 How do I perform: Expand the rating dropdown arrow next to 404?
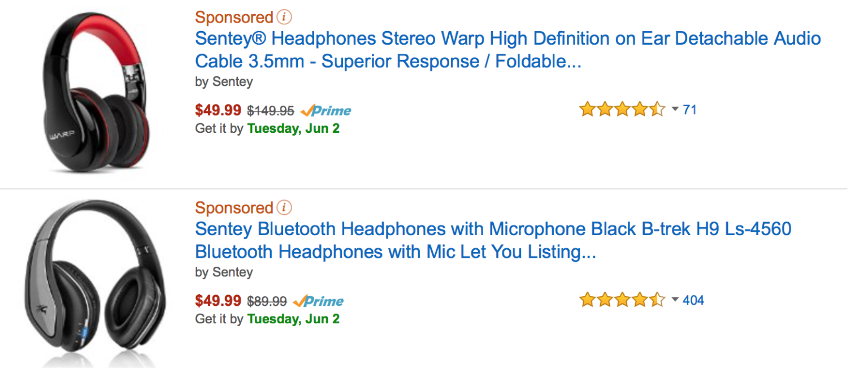675,300
